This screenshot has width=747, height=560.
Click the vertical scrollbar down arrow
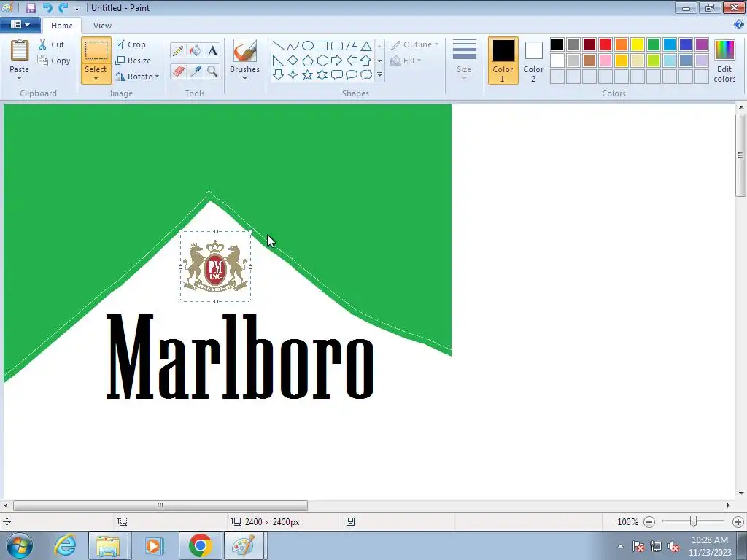point(741,494)
